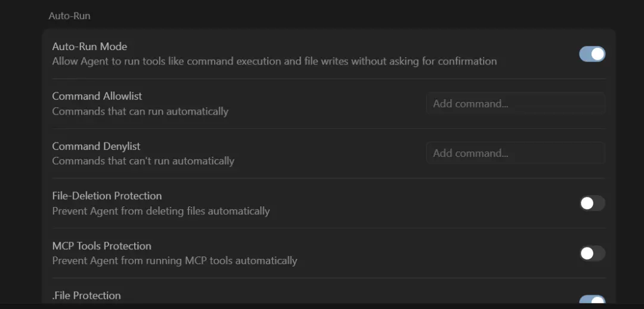
Task: Click into the Command Denylist field
Action: [x=515, y=153]
